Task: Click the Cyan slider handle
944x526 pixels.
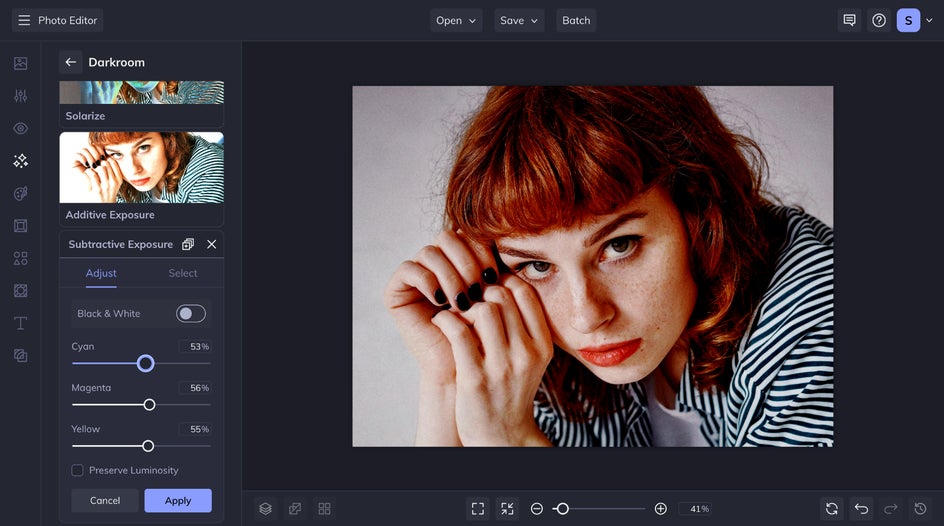Action: [145, 363]
